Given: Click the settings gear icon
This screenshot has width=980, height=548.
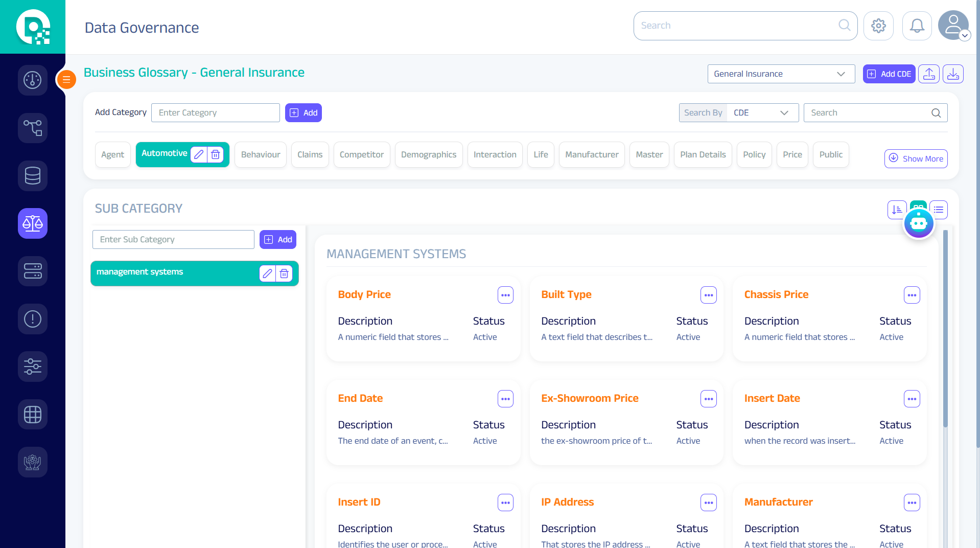Looking at the screenshot, I should coord(878,26).
